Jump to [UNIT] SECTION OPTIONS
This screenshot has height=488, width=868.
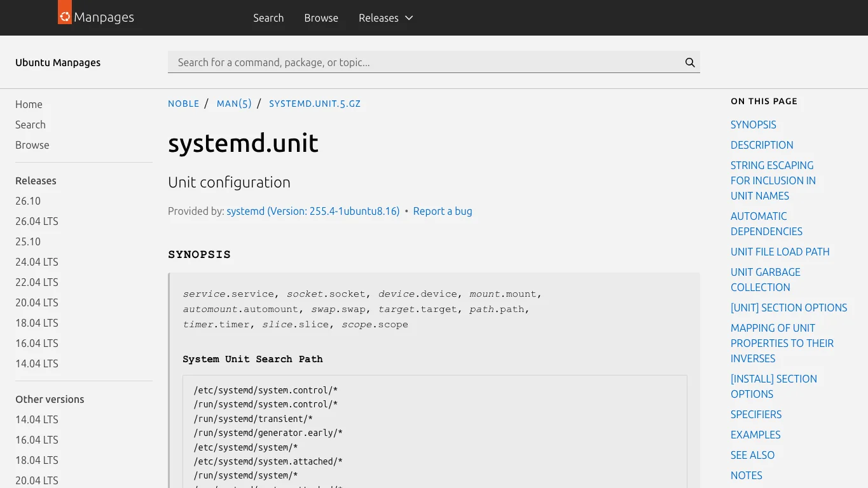coord(789,308)
